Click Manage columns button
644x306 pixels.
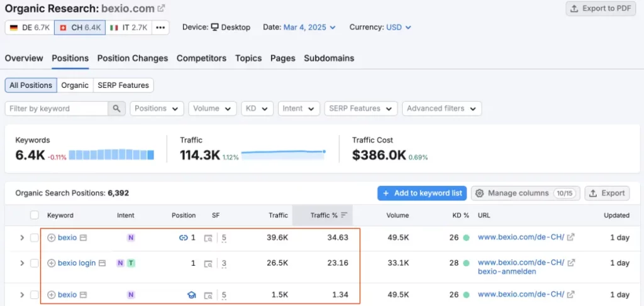pos(525,193)
